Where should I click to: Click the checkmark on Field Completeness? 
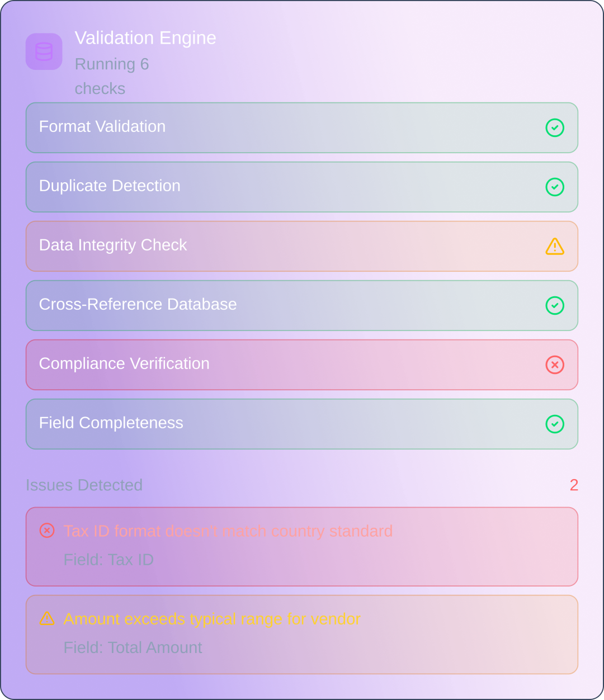tap(555, 424)
